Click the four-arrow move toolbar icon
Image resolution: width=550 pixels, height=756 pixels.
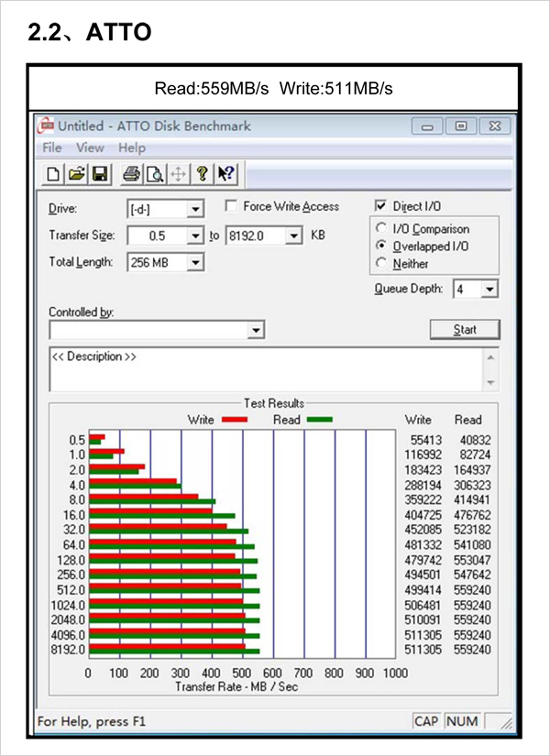[x=178, y=174]
